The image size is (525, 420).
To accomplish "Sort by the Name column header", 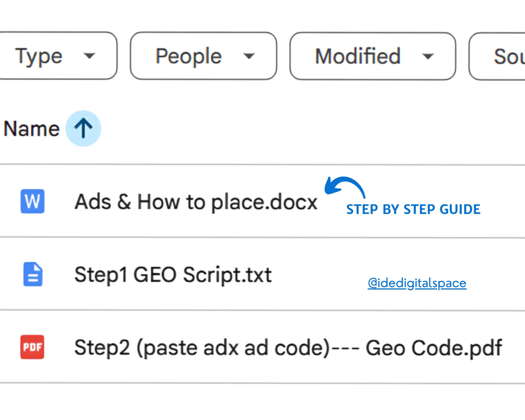I will tap(31, 129).
